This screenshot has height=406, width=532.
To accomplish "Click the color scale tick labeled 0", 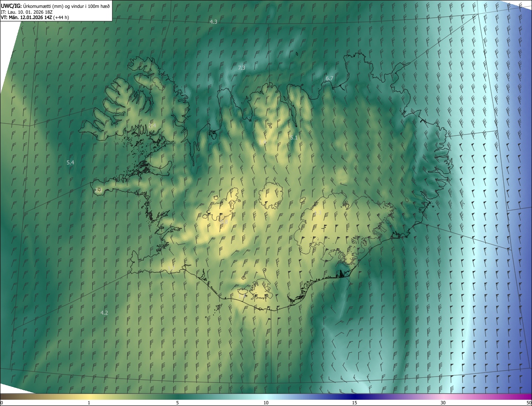I will click(1, 403).
